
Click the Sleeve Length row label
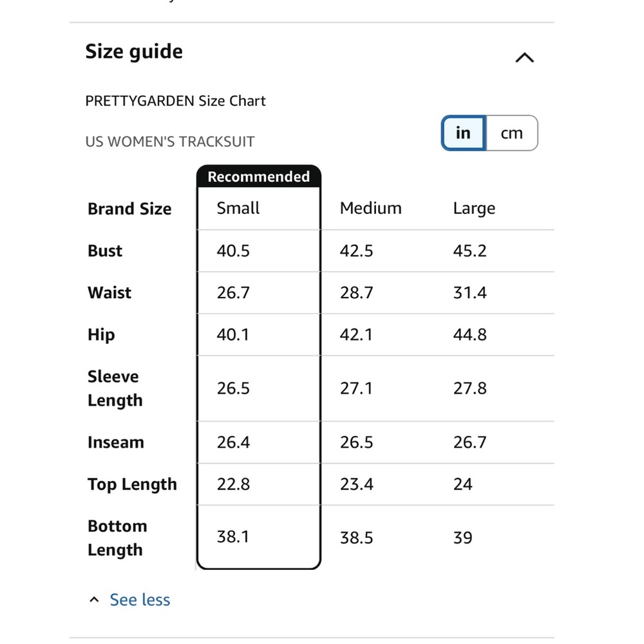115,388
